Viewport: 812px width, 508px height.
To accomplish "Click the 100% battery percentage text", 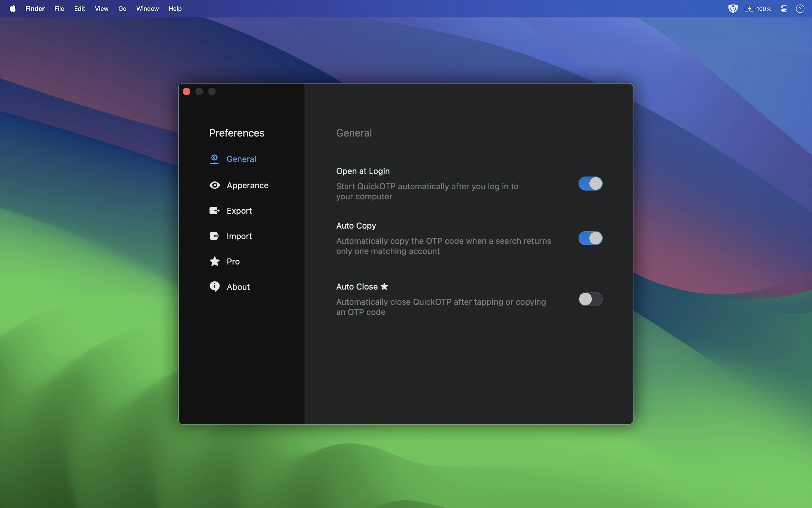I will pyautogui.click(x=764, y=9).
